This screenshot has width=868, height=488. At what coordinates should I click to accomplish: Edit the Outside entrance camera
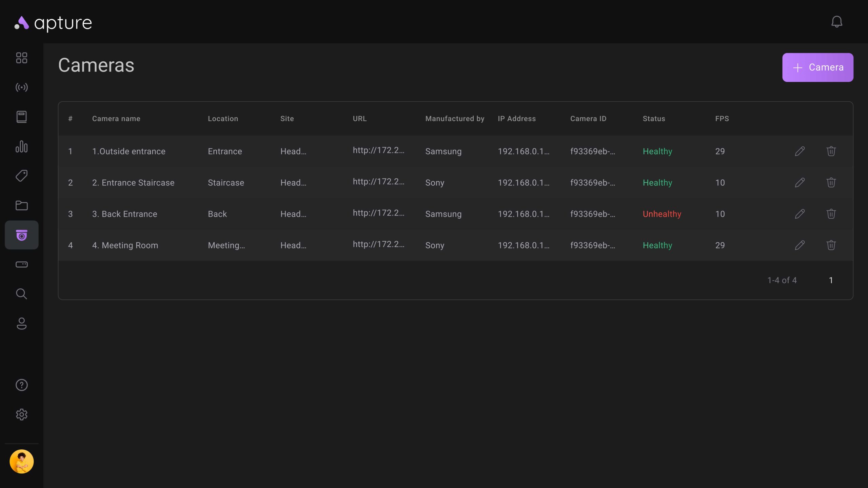click(x=800, y=151)
